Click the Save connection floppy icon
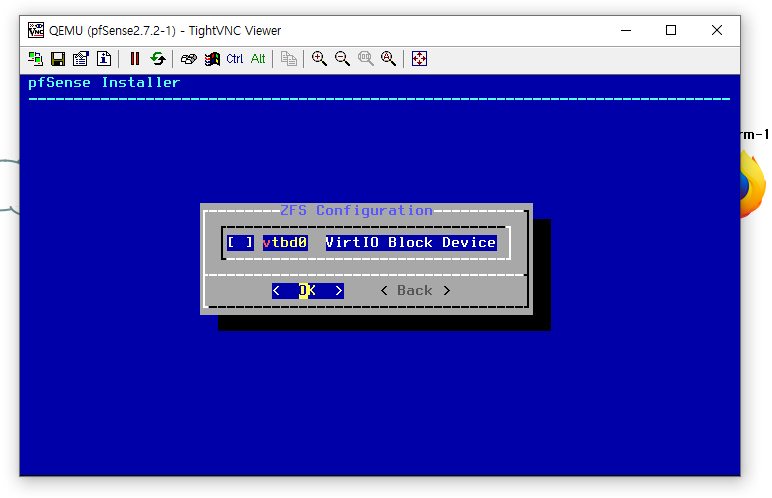The image size is (772, 498). [58, 59]
